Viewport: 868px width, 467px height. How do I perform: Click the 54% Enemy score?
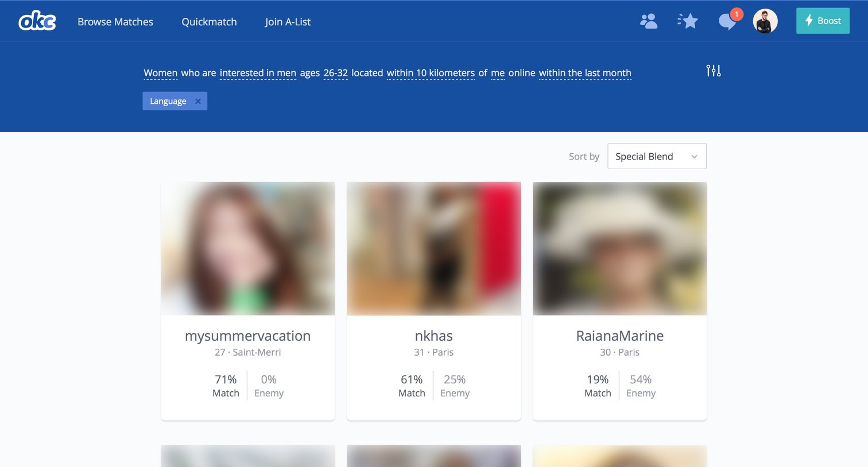641,386
